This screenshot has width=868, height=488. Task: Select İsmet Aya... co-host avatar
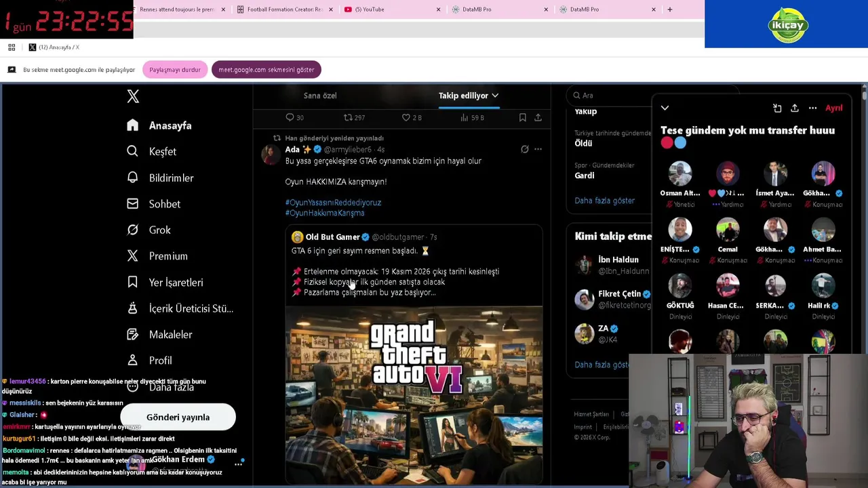(x=775, y=174)
